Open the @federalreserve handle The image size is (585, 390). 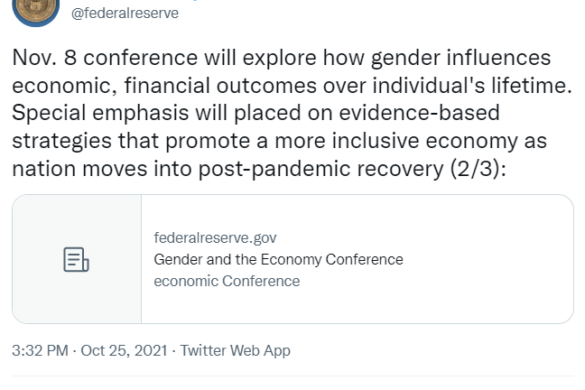(x=125, y=13)
